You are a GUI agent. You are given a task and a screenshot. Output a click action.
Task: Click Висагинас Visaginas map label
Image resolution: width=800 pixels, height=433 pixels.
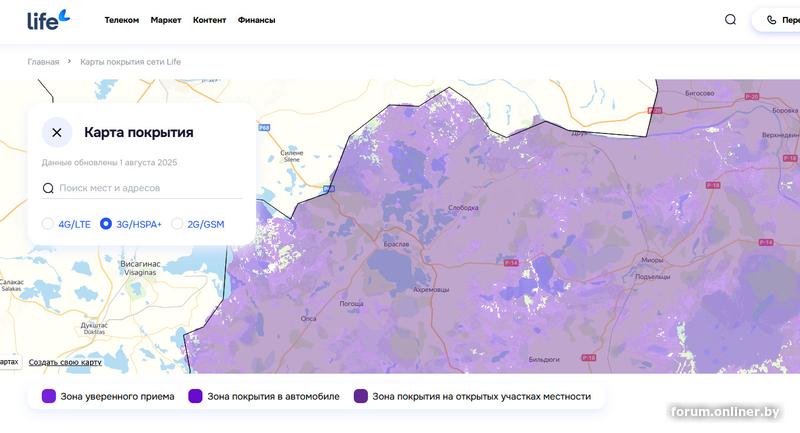[x=140, y=268]
